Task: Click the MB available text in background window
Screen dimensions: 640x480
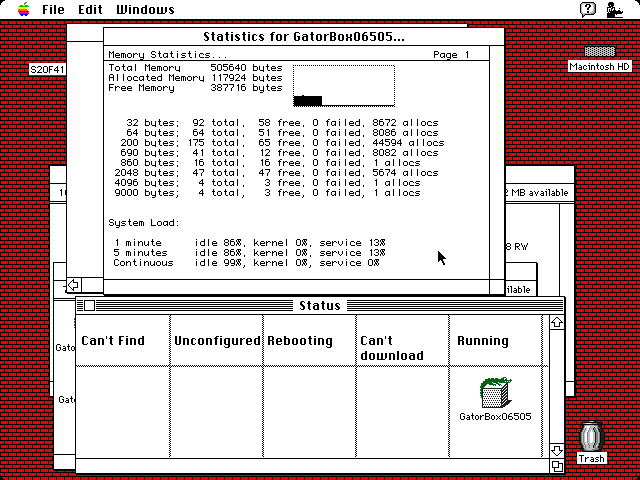Action: coord(540,193)
